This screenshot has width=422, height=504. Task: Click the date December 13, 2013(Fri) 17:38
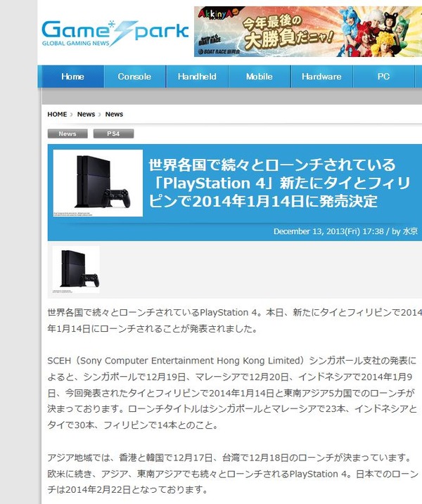pyautogui.click(x=328, y=231)
